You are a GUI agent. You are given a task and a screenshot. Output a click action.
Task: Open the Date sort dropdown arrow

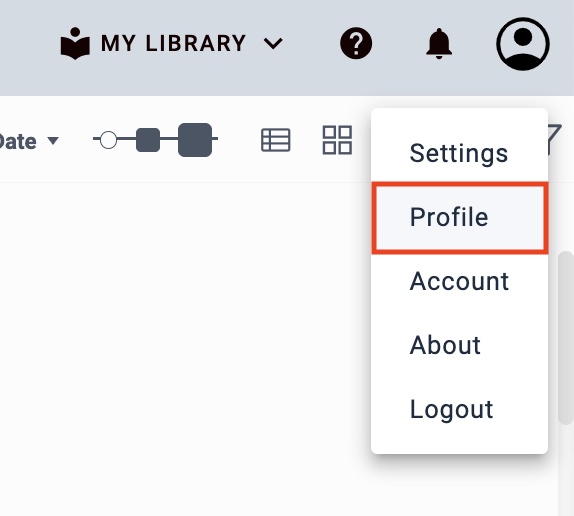(x=53, y=141)
